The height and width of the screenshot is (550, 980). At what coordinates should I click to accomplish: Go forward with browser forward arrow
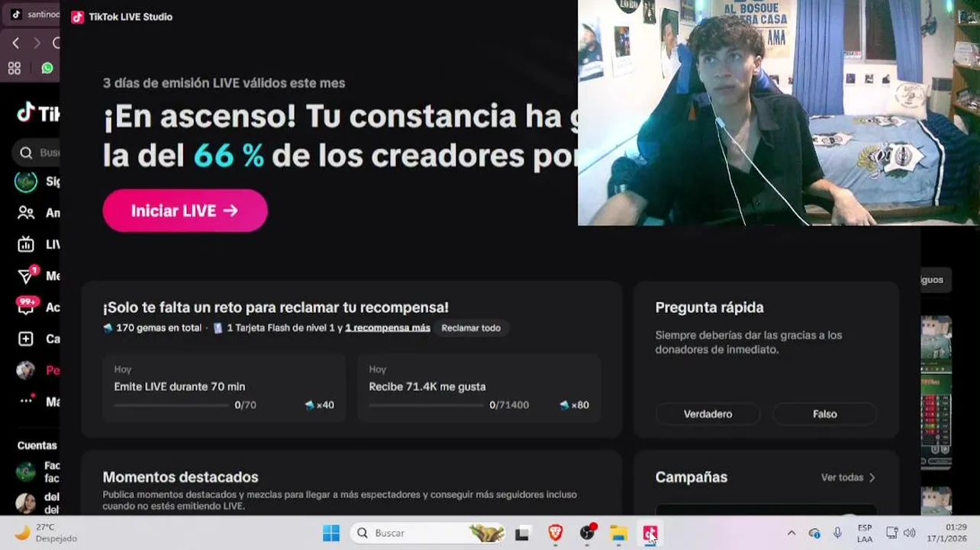coord(36,43)
